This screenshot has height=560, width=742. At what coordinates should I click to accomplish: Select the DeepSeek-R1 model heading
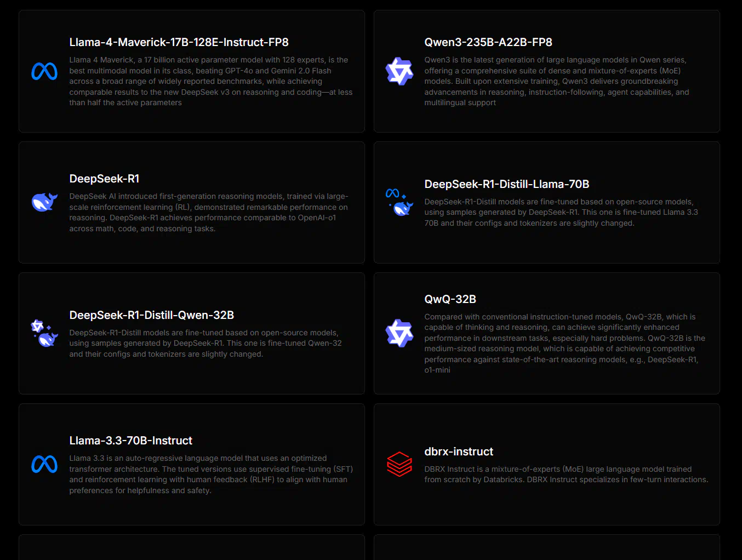point(104,179)
